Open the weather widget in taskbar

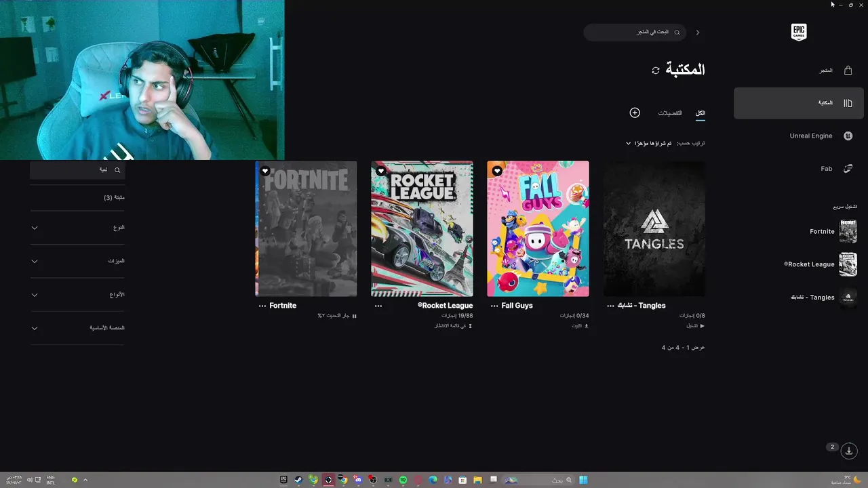(846, 480)
